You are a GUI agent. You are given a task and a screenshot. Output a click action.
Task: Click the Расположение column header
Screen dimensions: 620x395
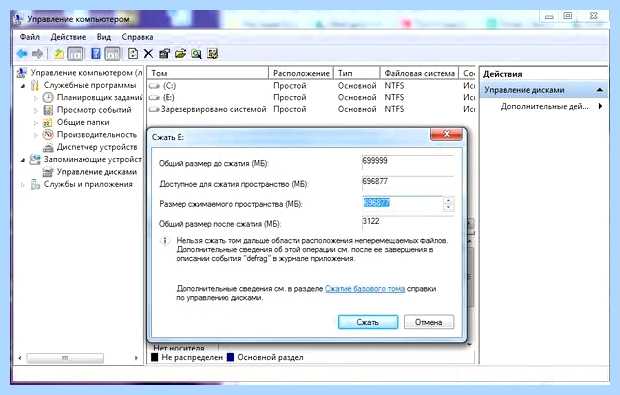click(301, 73)
